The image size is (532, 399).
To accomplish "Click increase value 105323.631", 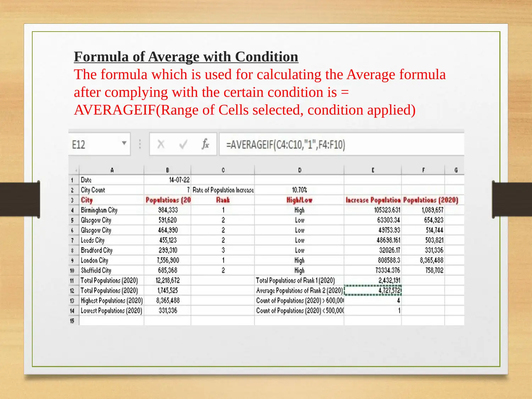I will pos(373,210).
